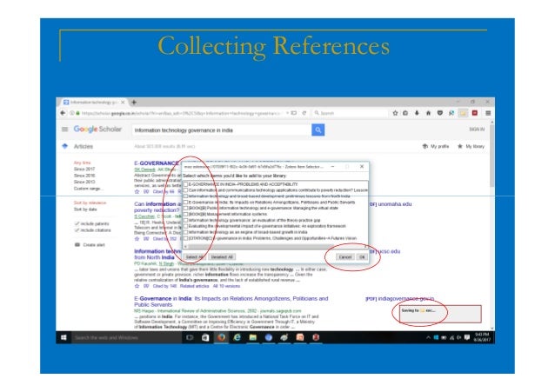
Task: Open new tab with plus icon
Action: tap(134, 103)
